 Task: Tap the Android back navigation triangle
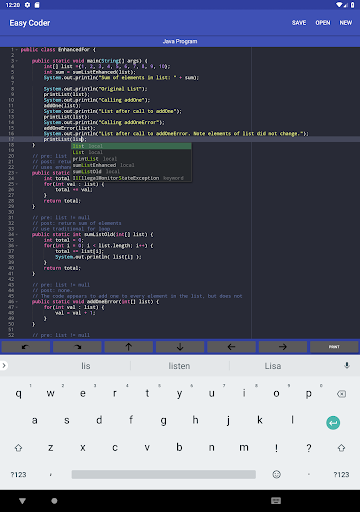pyautogui.click(x=22, y=501)
